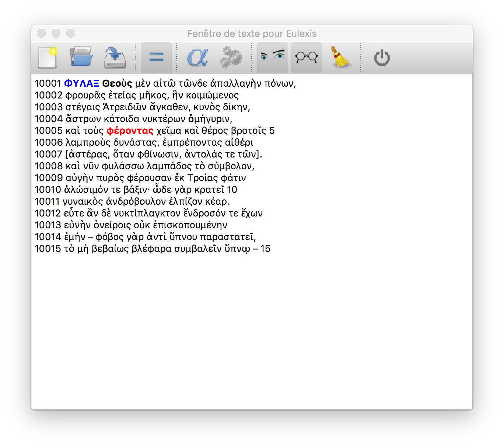Close the Eulexis text window

point(41,33)
